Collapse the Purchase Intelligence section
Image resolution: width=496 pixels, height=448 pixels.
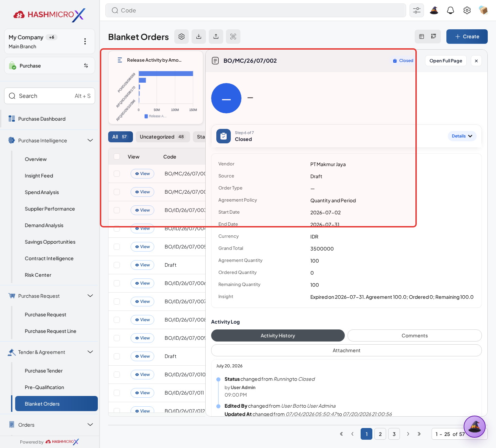(90, 140)
